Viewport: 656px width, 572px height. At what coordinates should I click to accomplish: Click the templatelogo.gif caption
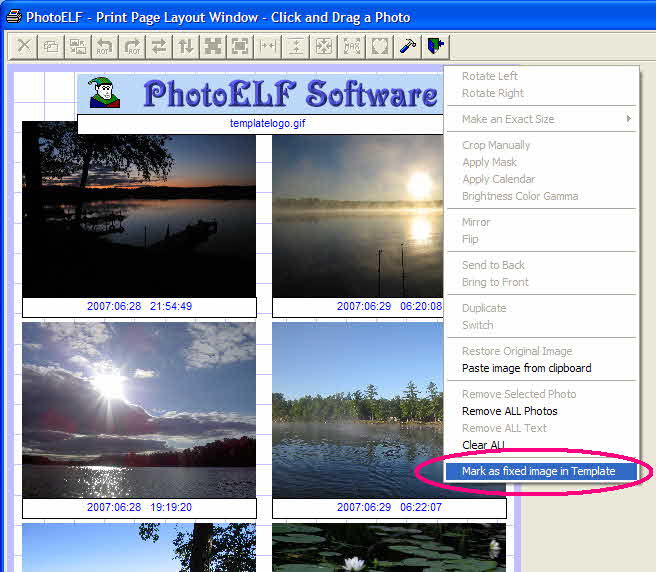[267, 123]
